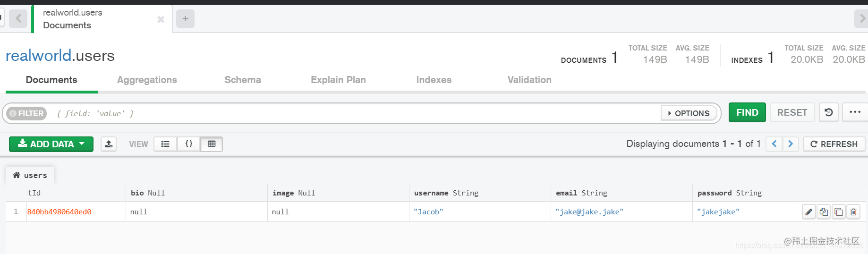Image resolution: width=868 pixels, height=254 pixels.
Task: Click the green FIND button
Action: pyautogui.click(x=747, y=112)
